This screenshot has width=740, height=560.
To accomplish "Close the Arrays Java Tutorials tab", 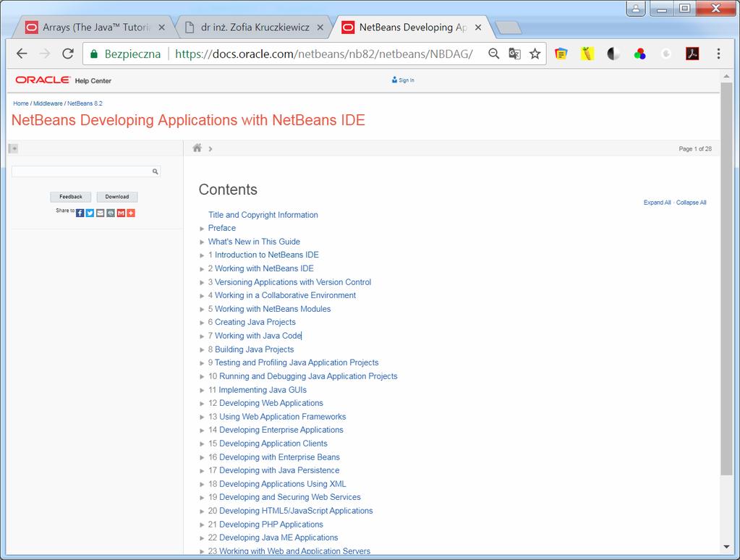I will tap(162, 27).
